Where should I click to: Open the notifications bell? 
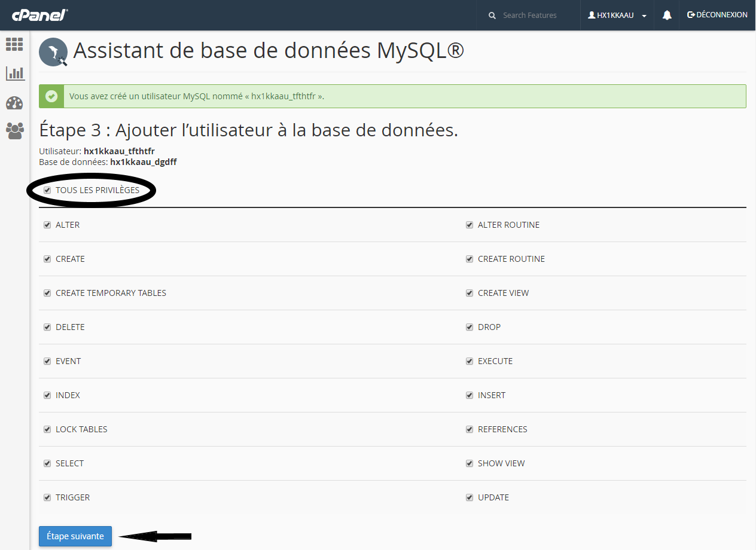pyautogui.click(x=667, y=15)
